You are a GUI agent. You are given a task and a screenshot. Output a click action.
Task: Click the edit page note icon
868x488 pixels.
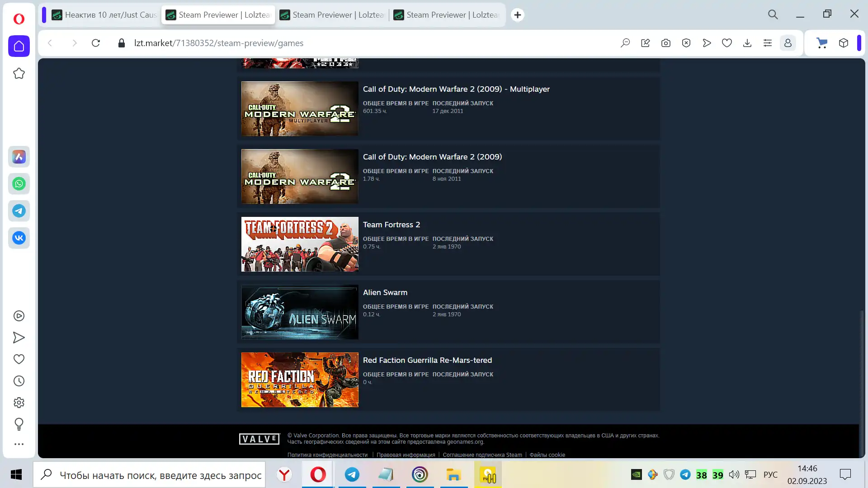(x=646, y=43)
